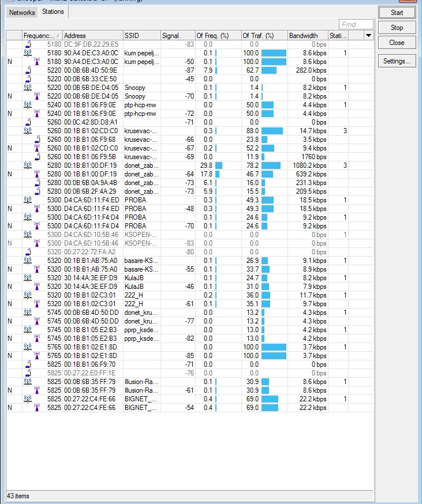
Task: Click network icon for krusevac 14.7 kbps row
Action: [x=28, y=131]
